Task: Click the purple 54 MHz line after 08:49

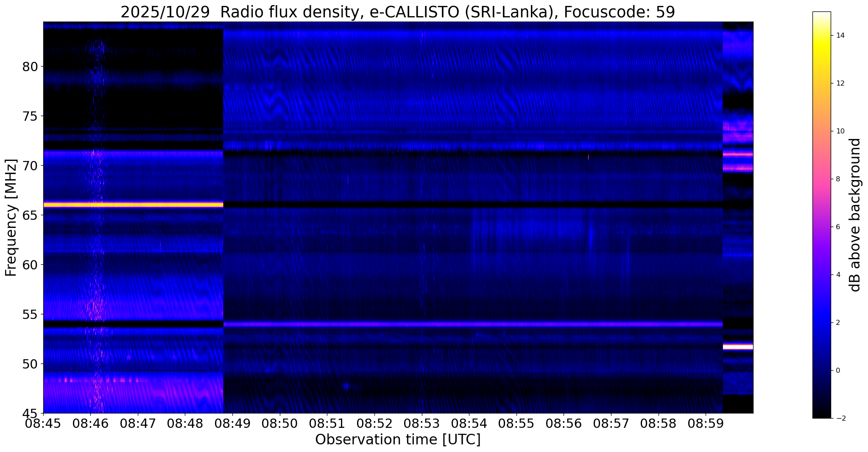Action: point(473,324)
